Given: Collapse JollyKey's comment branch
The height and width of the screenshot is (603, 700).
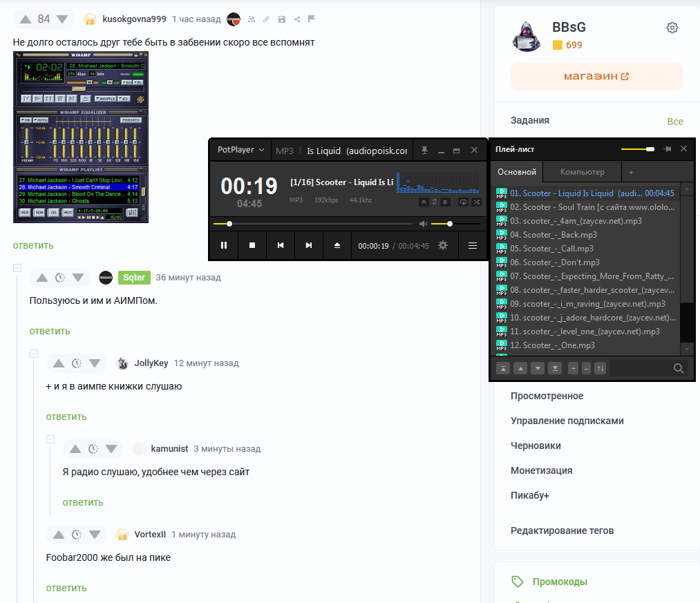Looking at the screenshot, I should (x=33, y=354).
